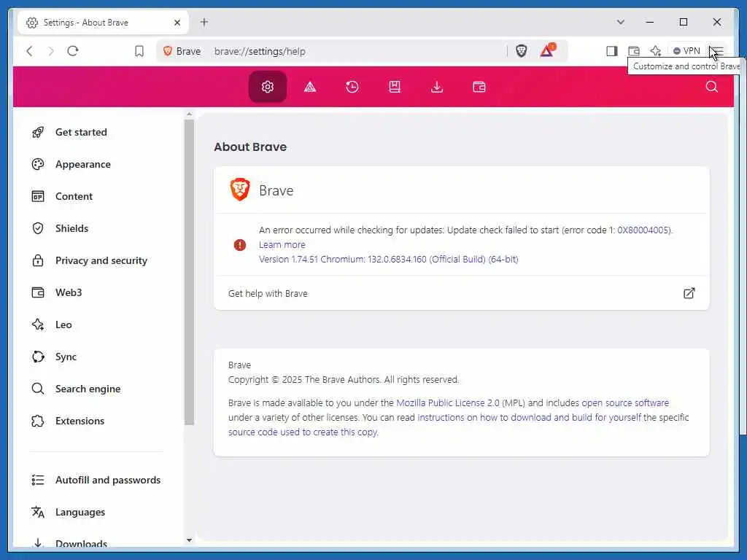Image resolution: width=747 pixels, height=560 pixels.
Task: Click external link icon beside Get help
Action: [689, 293]
